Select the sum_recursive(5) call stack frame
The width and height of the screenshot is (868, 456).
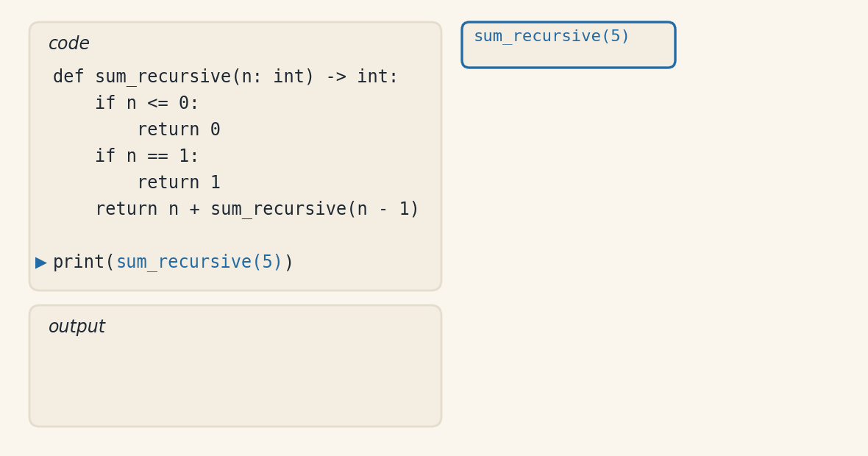pos(569,45)
